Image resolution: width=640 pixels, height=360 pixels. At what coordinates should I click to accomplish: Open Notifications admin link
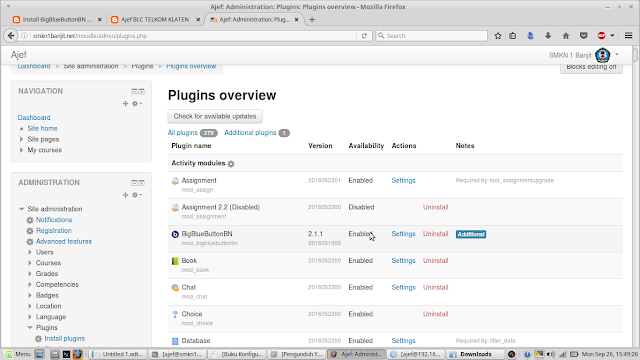(x=54, y=220)
